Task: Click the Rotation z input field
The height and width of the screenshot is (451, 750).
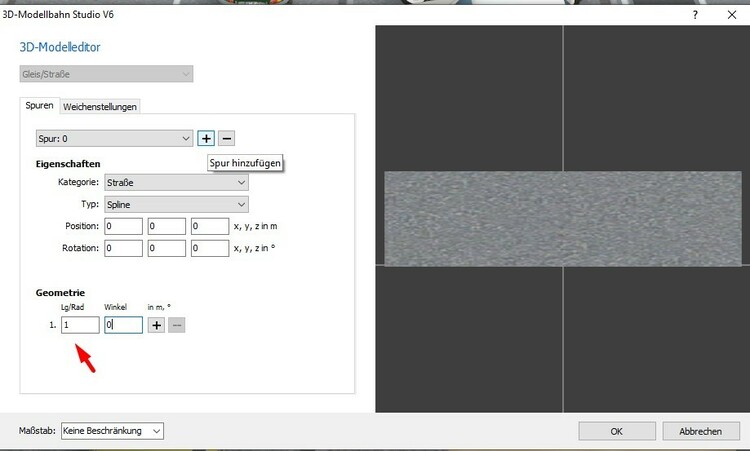Action: [210, 248]
